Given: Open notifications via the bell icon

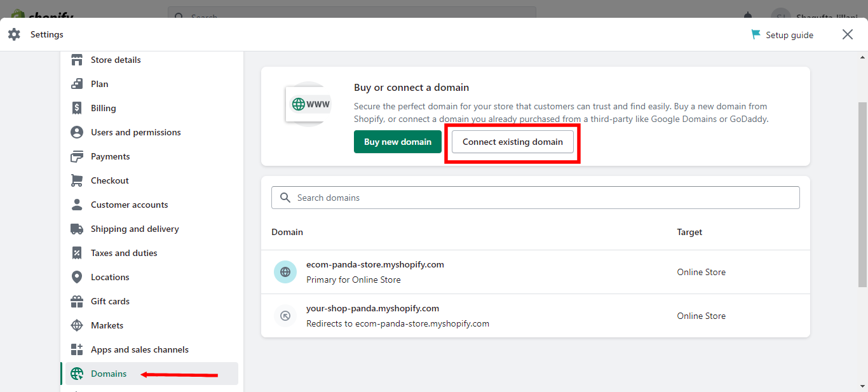Looking at the screenshot, I should click(x=747, y=16).
